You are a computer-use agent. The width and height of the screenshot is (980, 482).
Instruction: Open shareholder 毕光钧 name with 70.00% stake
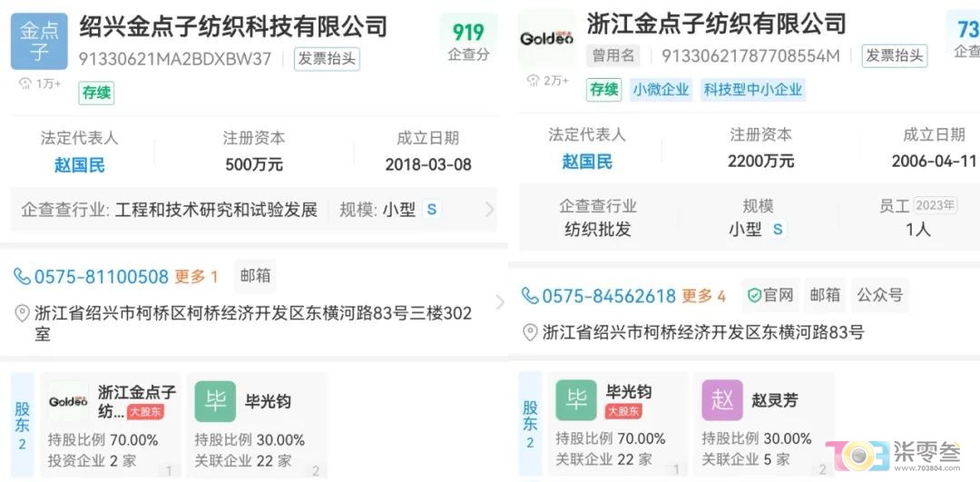click(629, 392)
